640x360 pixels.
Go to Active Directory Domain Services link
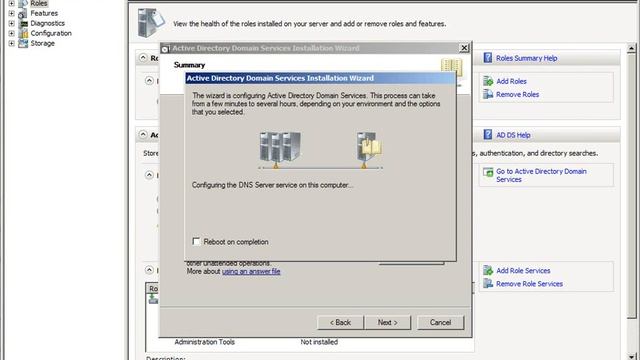coord(541,175)
